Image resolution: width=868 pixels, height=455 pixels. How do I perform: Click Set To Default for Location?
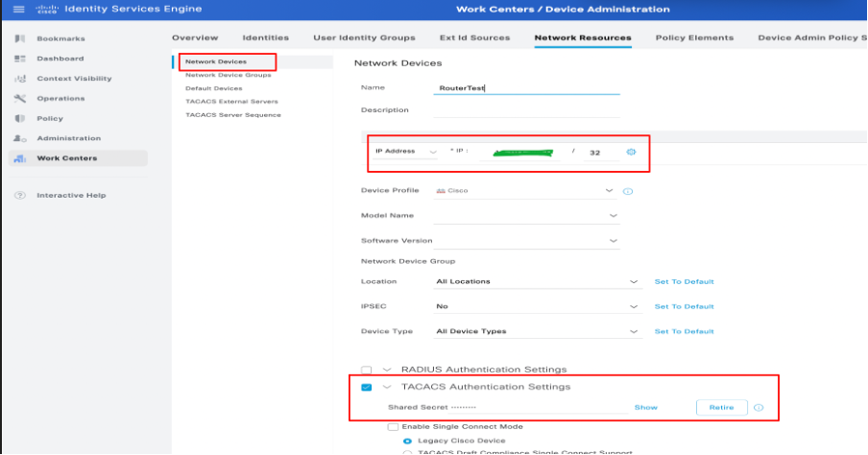685,282
